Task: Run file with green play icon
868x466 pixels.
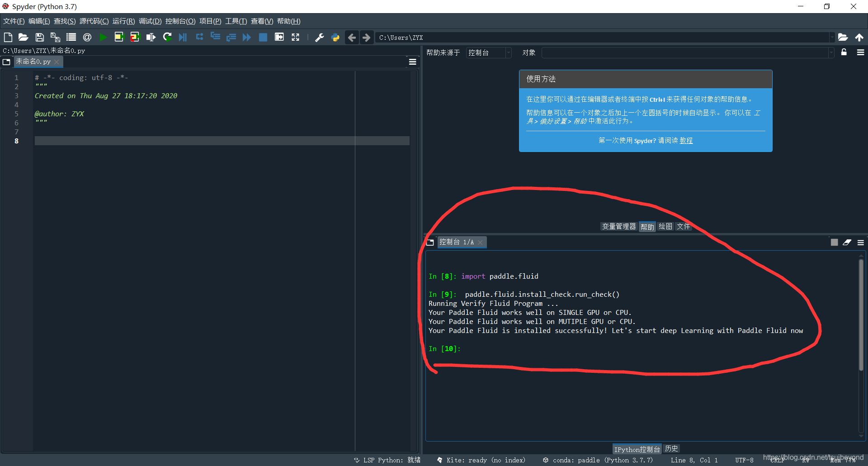Action: [103, 38]
